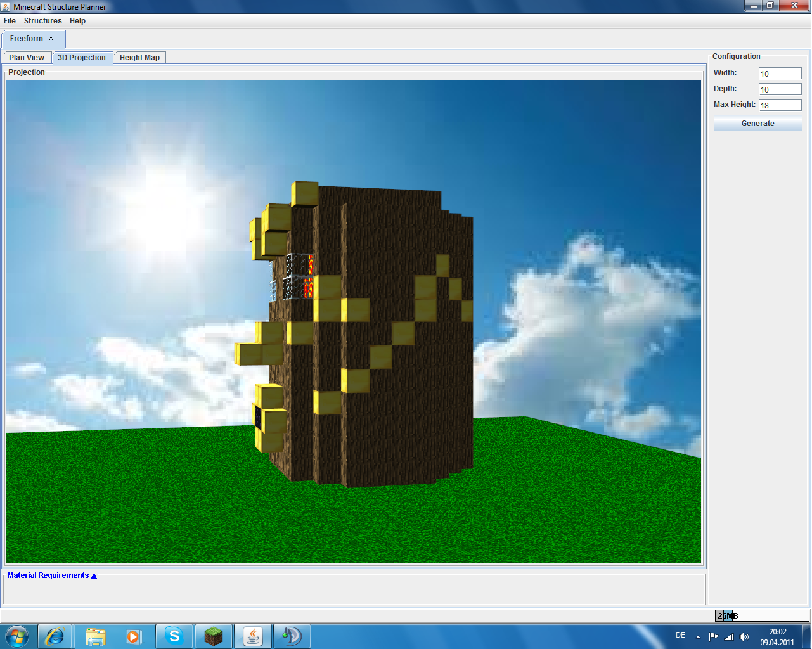
Task: Show hidden tray icons arrow
Action: click(698, 637)
